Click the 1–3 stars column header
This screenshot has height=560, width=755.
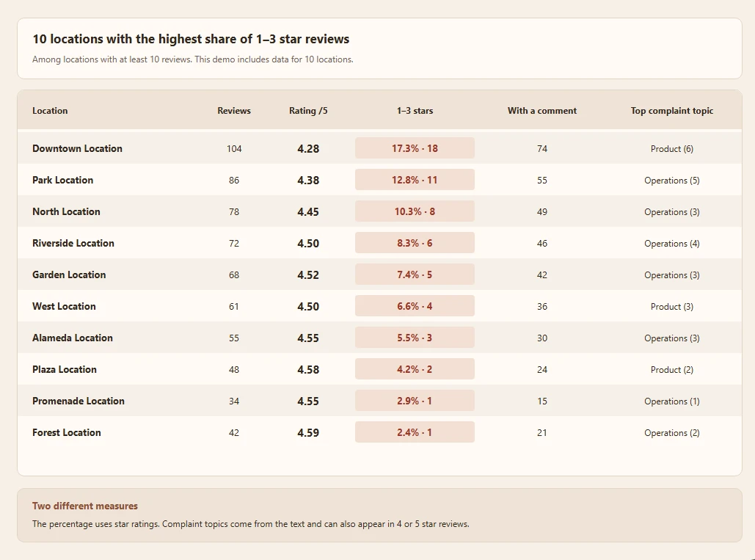[x=415, y=111]
